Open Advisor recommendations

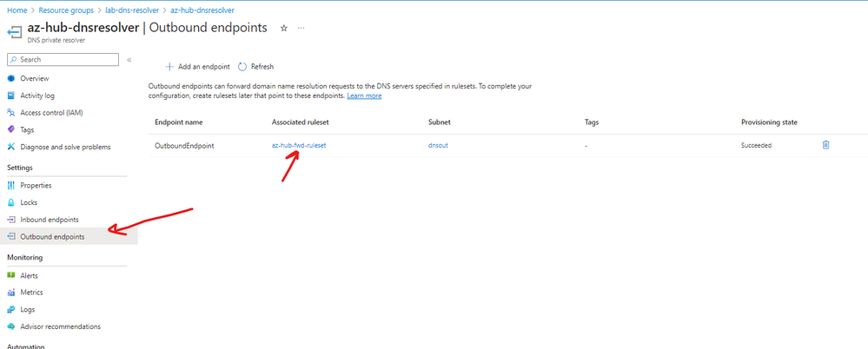pyautogui.click(x=60, y=326)
